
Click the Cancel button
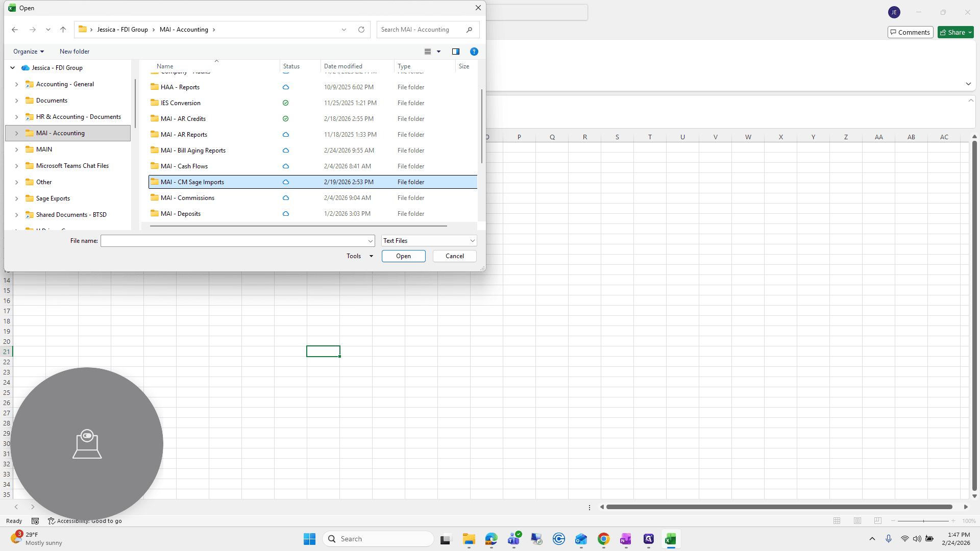(454, 256)
